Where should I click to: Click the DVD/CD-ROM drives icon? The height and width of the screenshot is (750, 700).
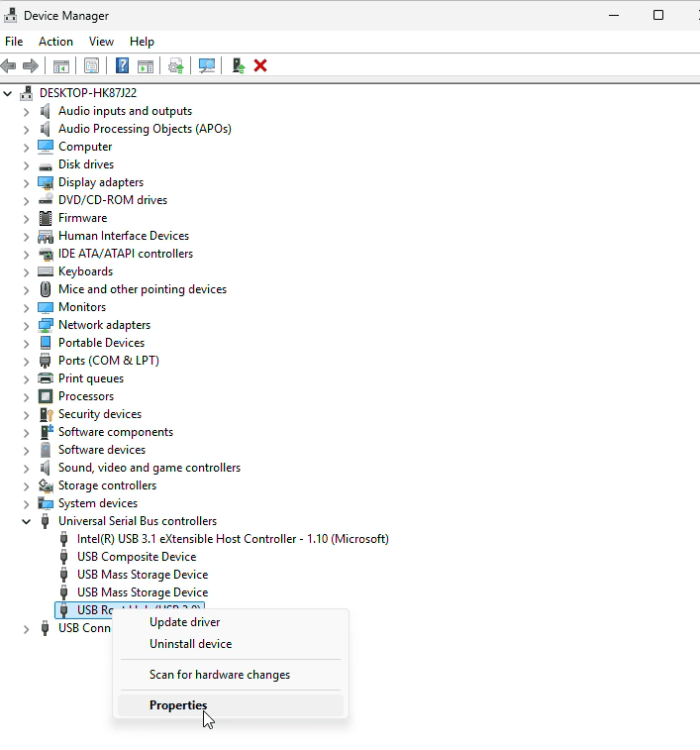click(46, 200)
